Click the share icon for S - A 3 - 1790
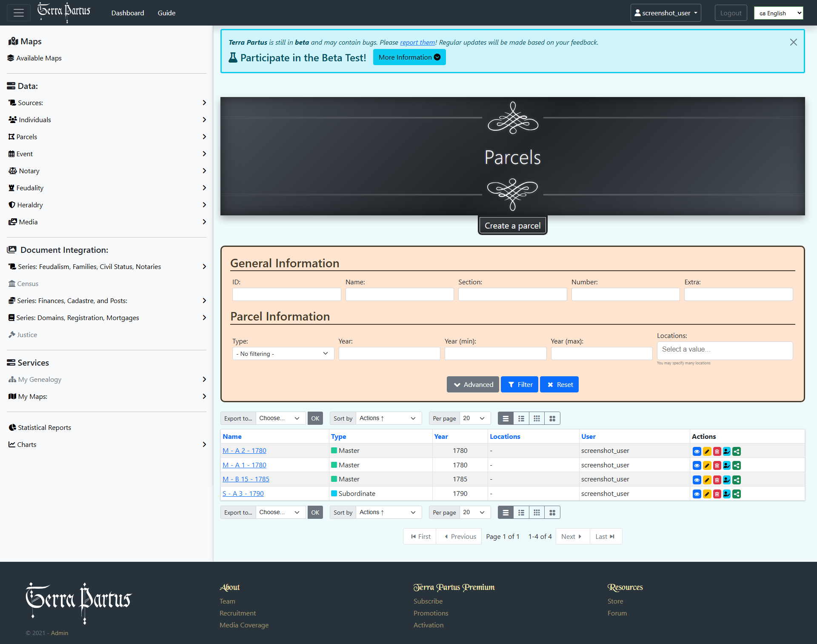 point(737,494)
